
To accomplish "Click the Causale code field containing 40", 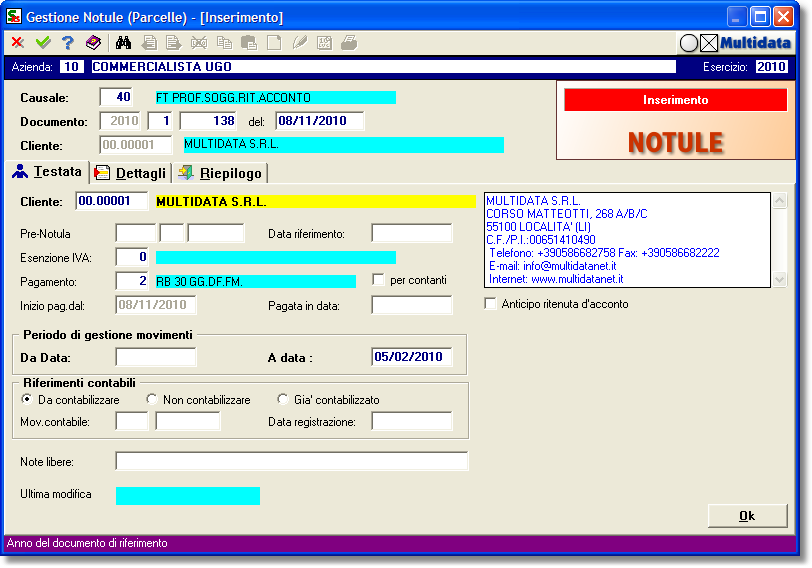I will 116,97.
